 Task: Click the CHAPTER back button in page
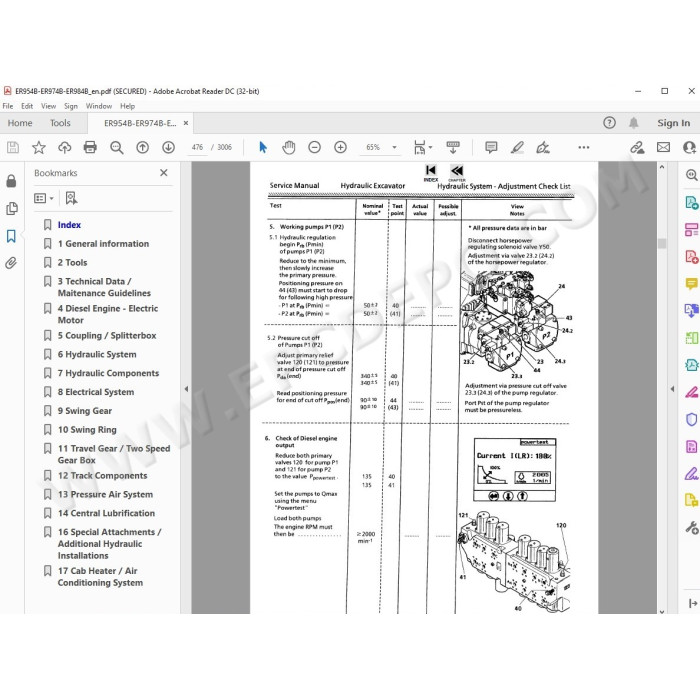pos(457,173)
